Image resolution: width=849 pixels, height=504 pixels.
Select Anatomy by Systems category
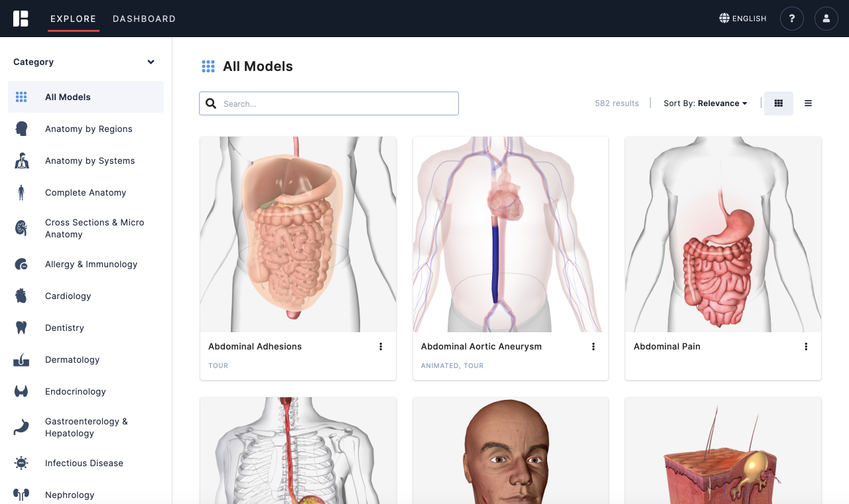coord(86,160)
